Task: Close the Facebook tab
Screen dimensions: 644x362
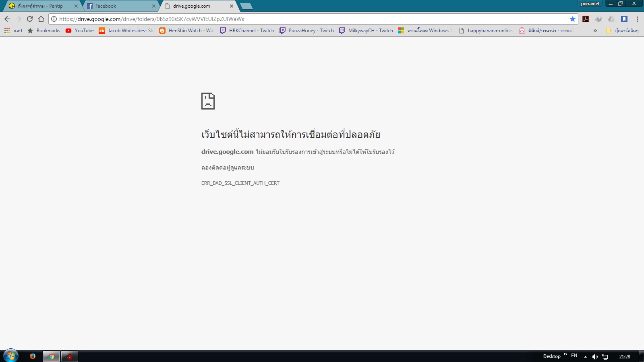Action: pos(153,6)
